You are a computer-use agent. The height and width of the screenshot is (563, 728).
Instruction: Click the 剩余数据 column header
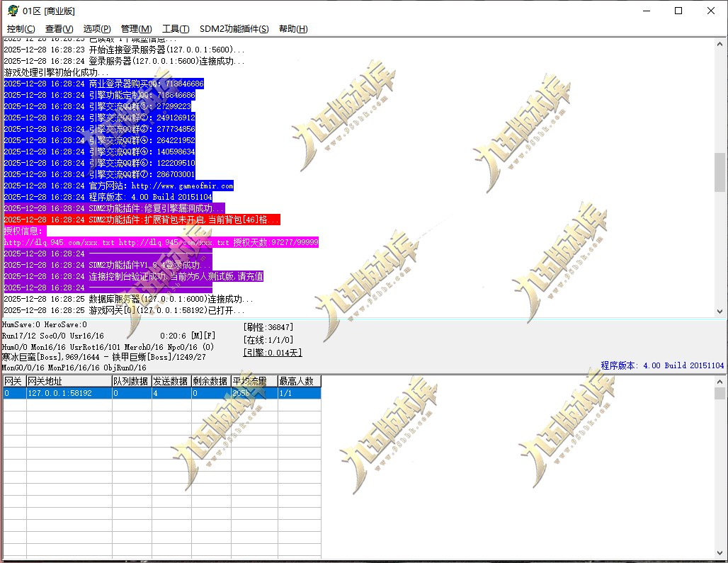pos(211,381)
